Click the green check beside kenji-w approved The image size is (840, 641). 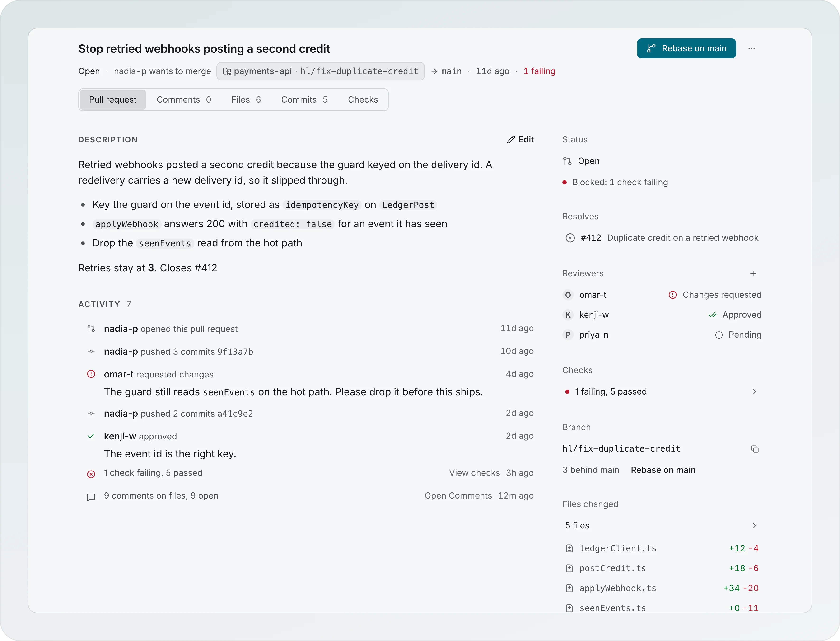click(x=91, y=436)
